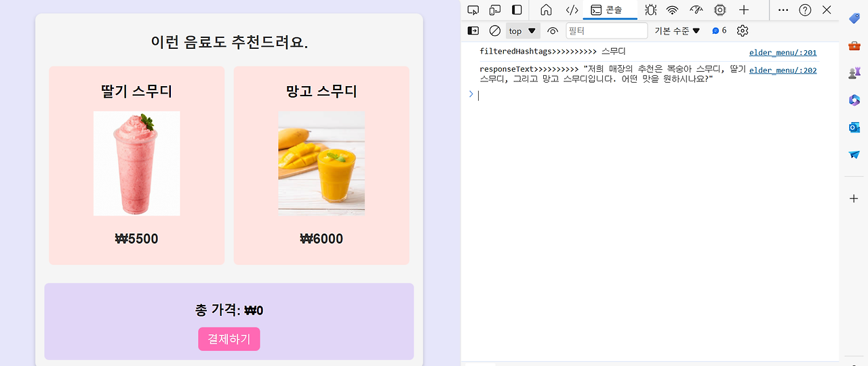Screen dimensions: 868x366
Task: Customize the Edge sidebar with plus icon
Action: coord(854,199)
